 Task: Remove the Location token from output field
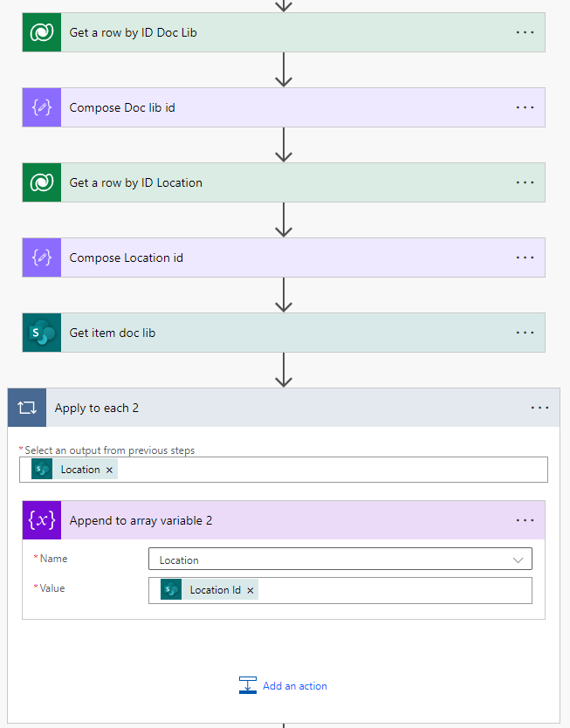pyautogui.click(x=109, y=470)
